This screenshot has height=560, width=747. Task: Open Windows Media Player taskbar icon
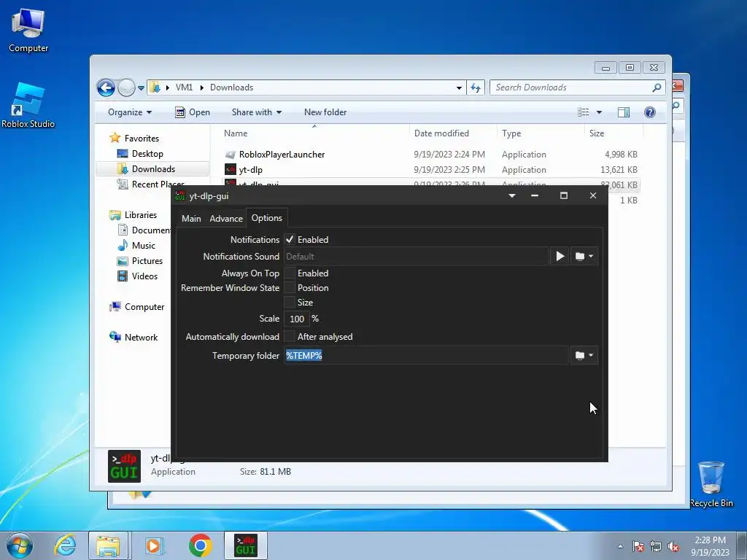coord(154,545)
